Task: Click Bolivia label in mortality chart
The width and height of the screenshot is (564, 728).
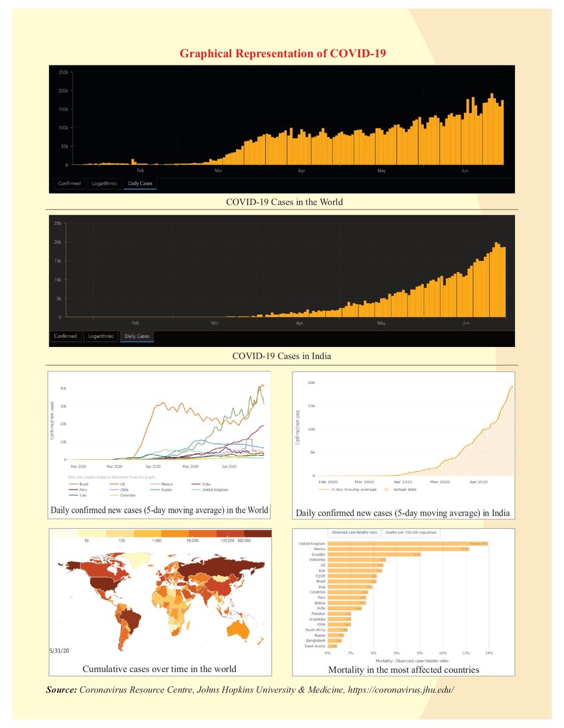Action: coord(320,603)
